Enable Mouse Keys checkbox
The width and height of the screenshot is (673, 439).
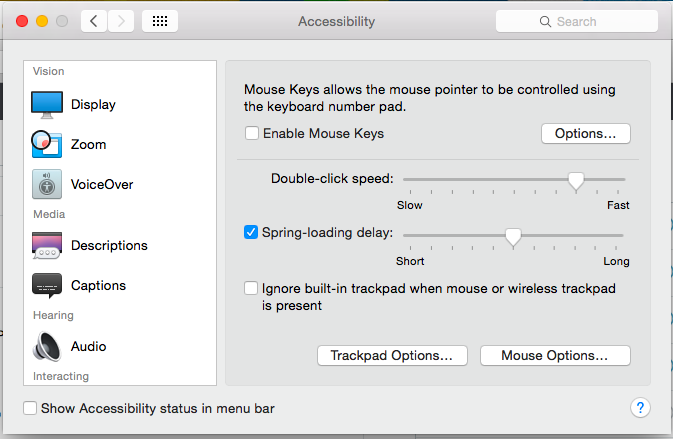pyautogui.click(x=252, y=133)
